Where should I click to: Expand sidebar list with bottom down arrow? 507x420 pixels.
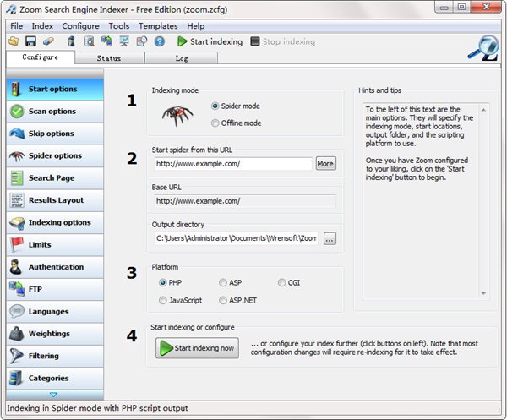54,395
